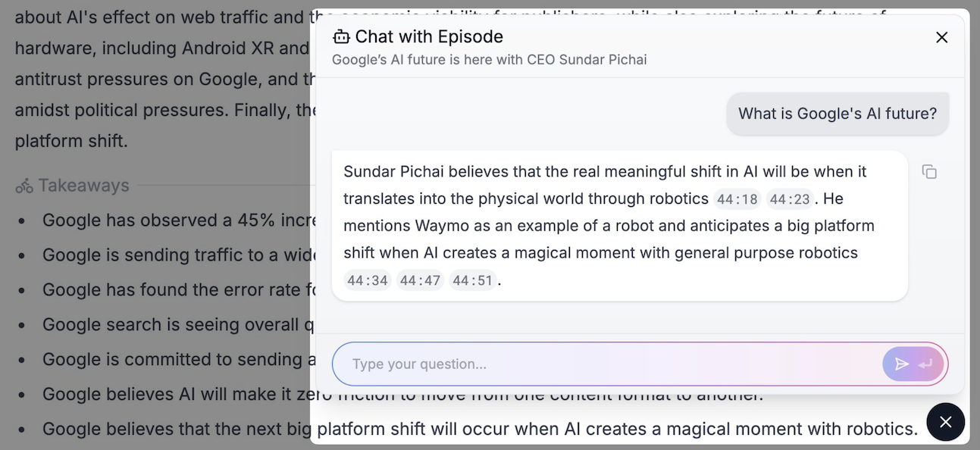Click the assistant's reply about Sundar Pichai
This screenshot has width=980, height=450.
click(606, 226)
